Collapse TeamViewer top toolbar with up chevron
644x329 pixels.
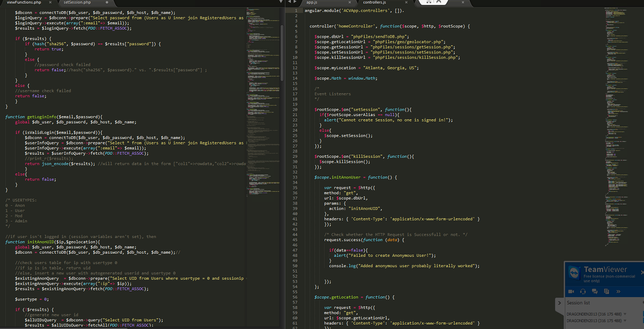click(x=439, y=2)
